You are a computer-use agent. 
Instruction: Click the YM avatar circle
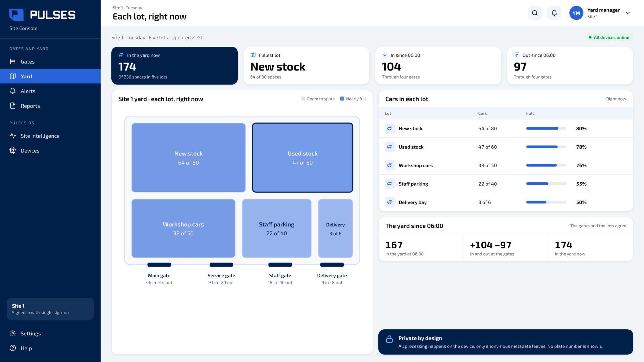click(x=576, y=13)
